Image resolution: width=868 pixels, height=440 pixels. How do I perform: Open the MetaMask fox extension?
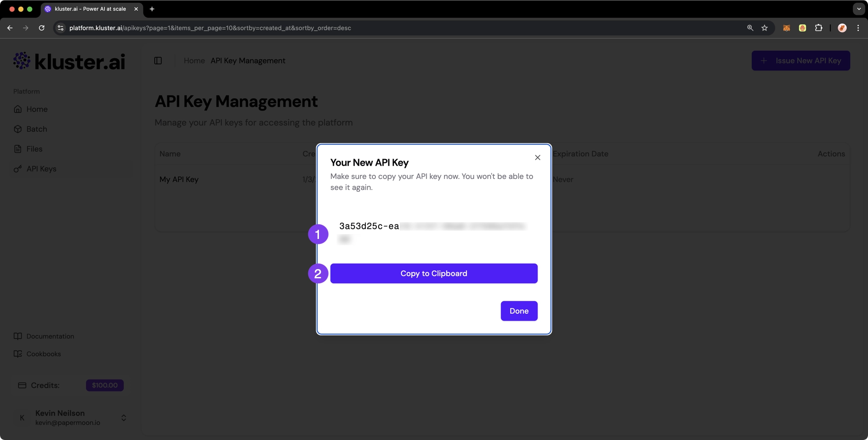click(786, 28)
